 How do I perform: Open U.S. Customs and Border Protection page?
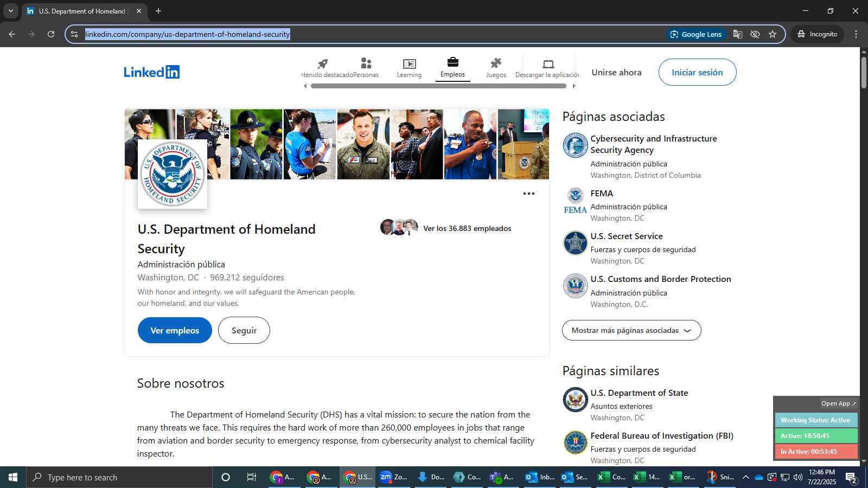pos(661,279)
